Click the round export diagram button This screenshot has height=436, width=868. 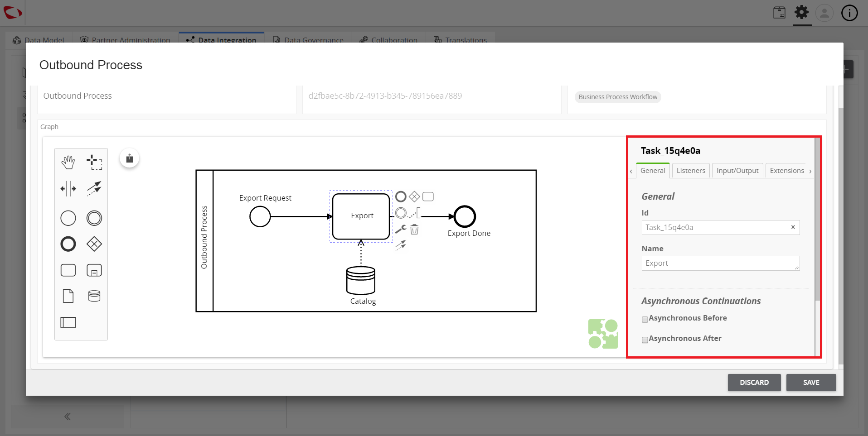pyautogui.click(x=129, y=158)
